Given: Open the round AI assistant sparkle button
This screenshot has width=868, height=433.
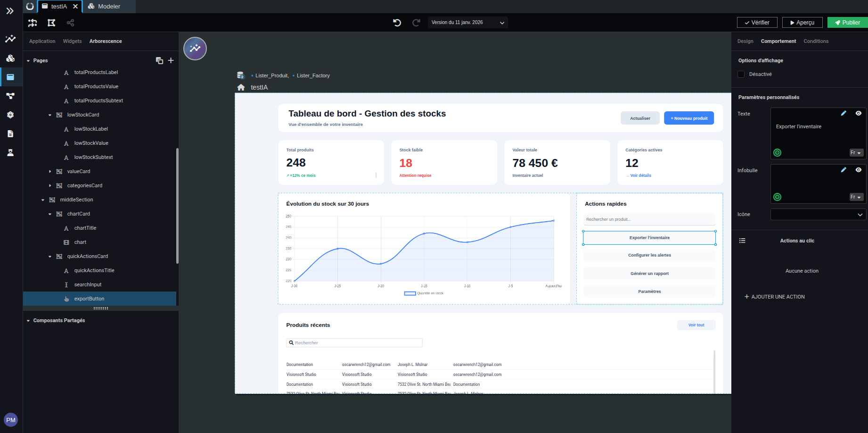Looking at the screenshot, I should tap(195, 49).
